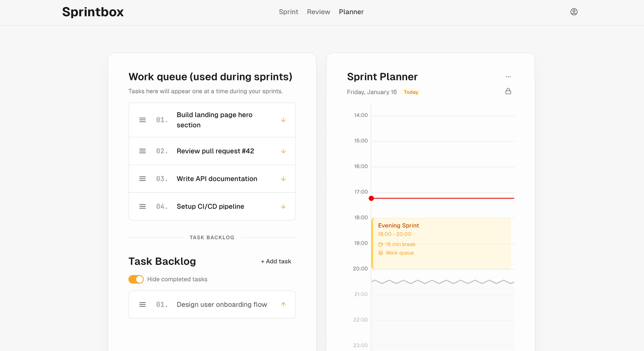
Task: Click the down arrow on Write API documentation
Action: (x=283, y=178)
